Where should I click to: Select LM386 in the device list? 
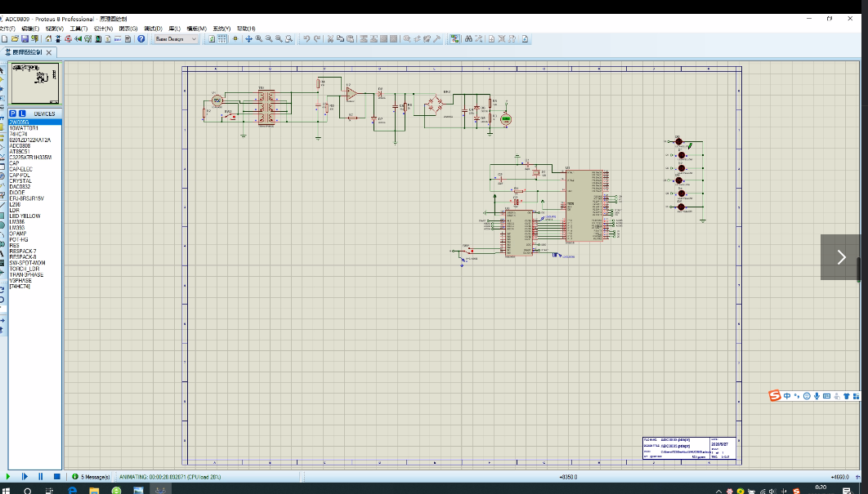coord(35,222)
